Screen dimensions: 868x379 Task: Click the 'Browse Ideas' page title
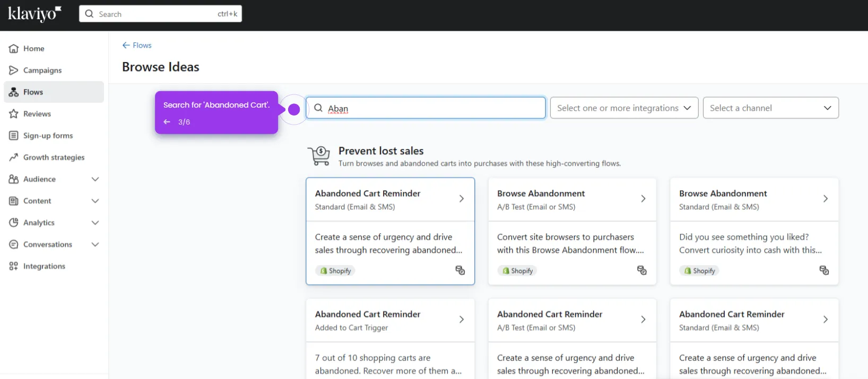tap(161, 67)
